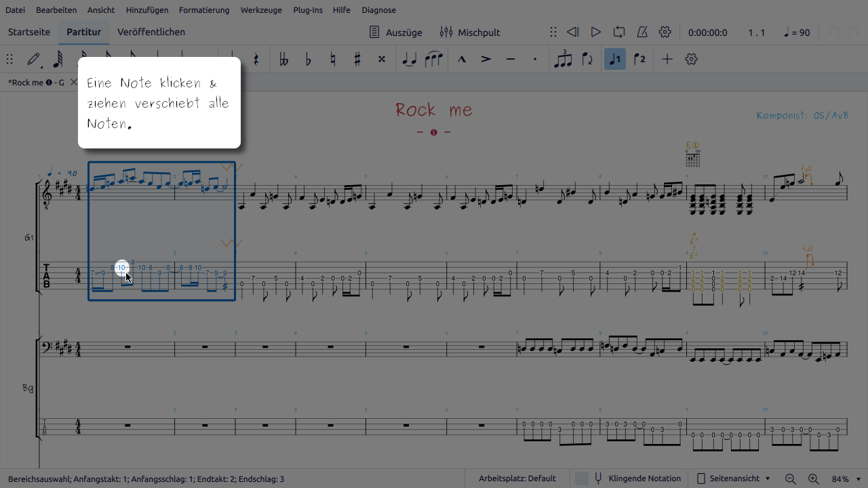
Task: Toggle the metronome during playback
Action: pyautogui.click(x=642, y=33)
